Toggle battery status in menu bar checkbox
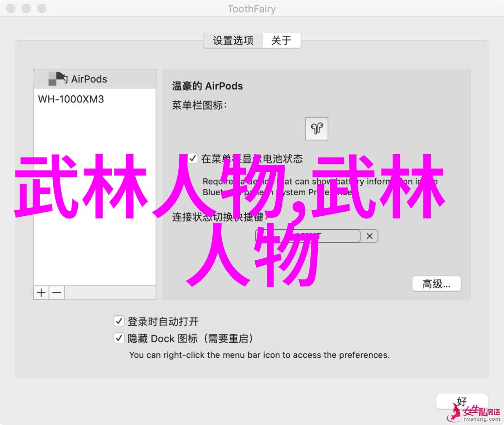 pos(192,158)
